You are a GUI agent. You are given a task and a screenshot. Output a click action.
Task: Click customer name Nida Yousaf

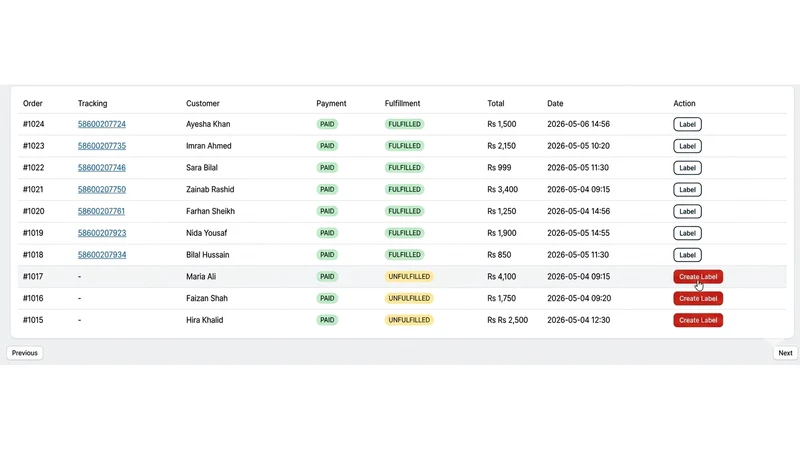(207, 233)
